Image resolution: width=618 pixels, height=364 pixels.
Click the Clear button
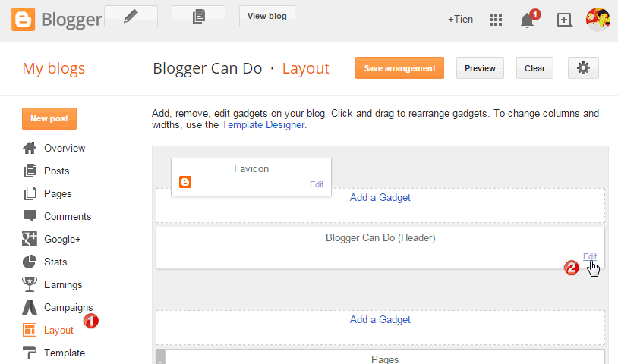pyautogui.click(x=534, y=68)
